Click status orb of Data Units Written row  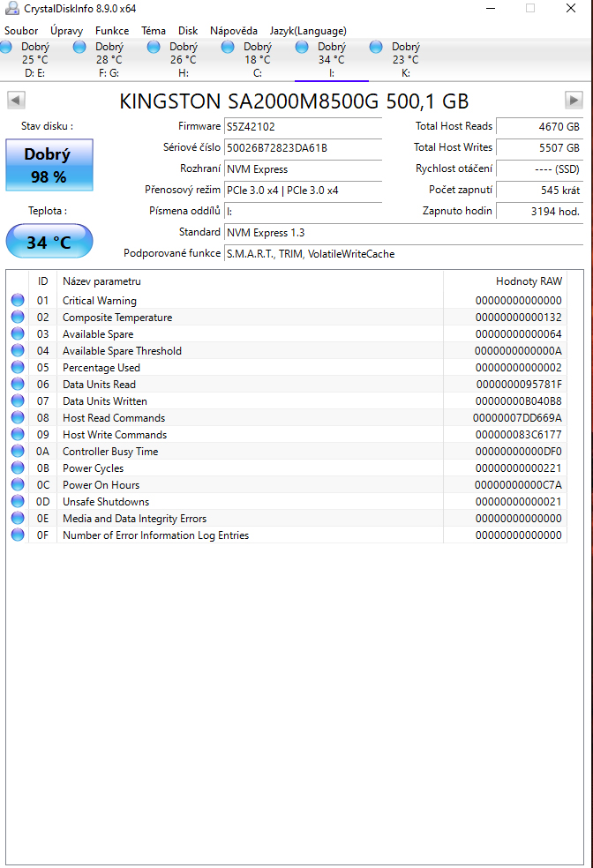[x=18, y=400]
